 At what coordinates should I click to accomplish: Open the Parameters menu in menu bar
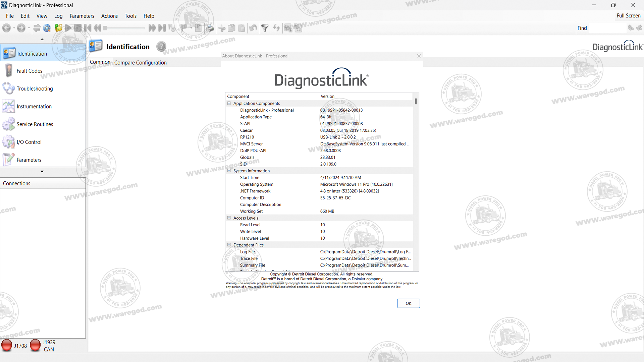[82, 16]
